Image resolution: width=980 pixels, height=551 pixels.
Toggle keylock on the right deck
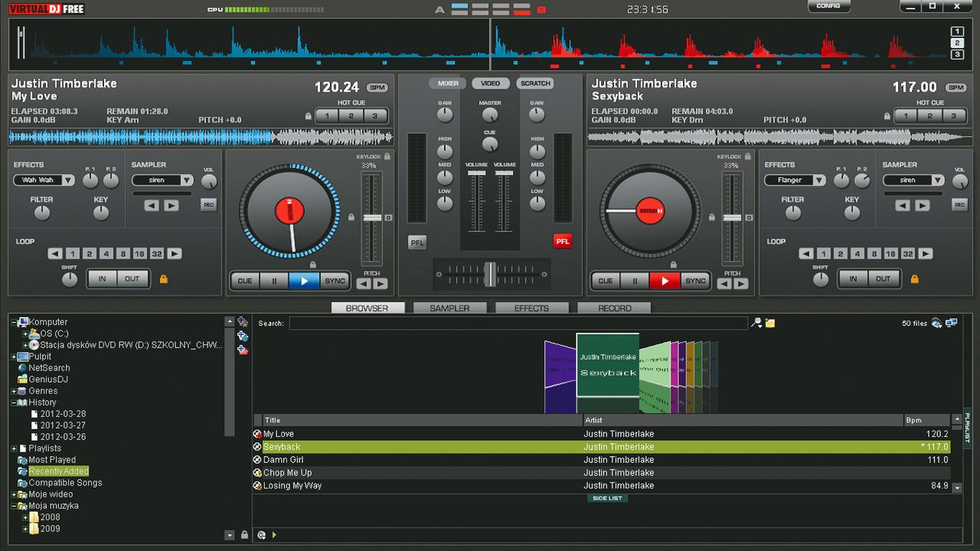748,156
